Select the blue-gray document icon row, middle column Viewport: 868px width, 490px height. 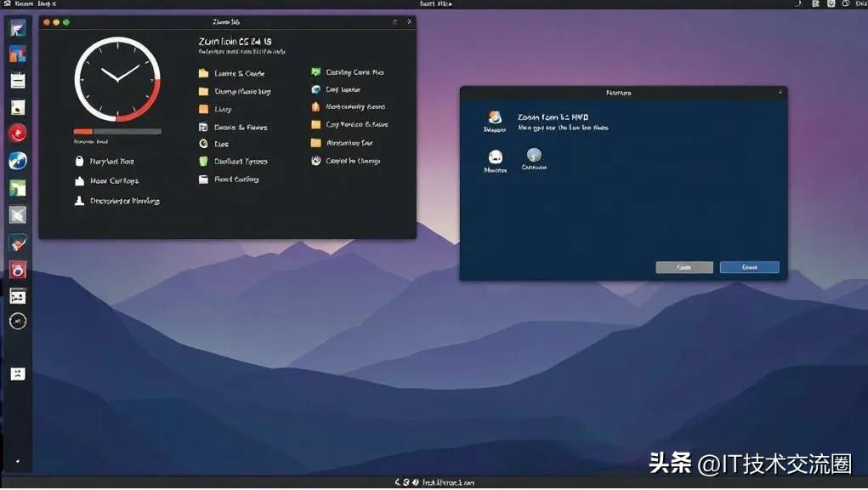coord(233,128)
